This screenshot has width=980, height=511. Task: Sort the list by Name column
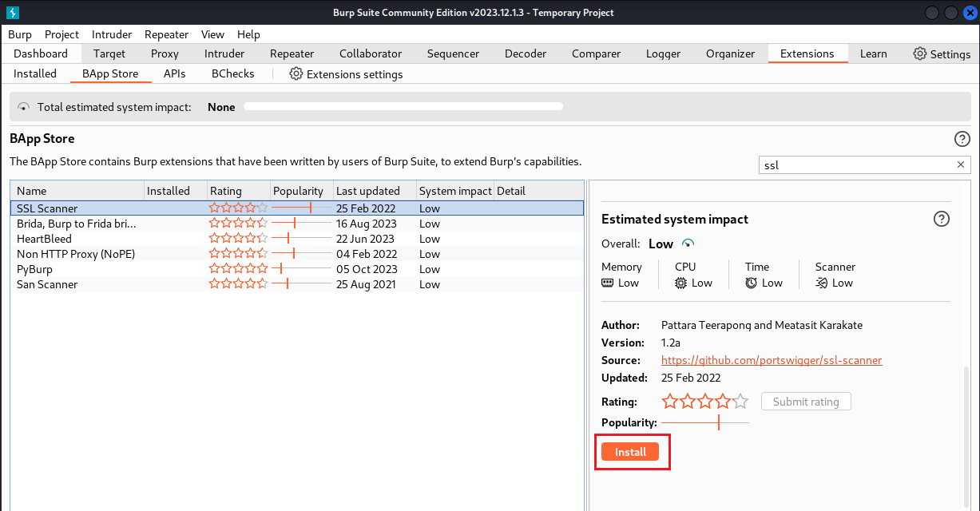77,191
